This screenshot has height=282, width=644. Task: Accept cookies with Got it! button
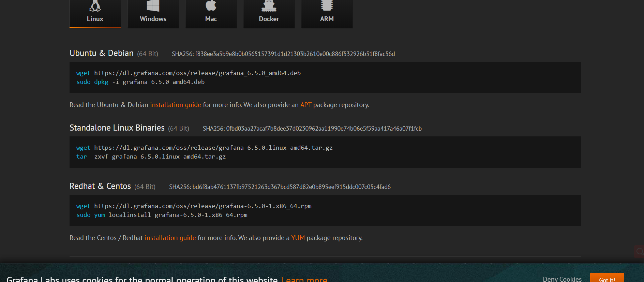click(x=607, y=278)
